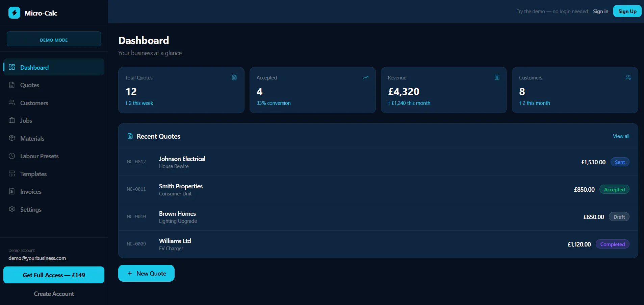Click the receipt icon on Revenue card
Viewport: 644px width, 305px height.
point(497,77)
